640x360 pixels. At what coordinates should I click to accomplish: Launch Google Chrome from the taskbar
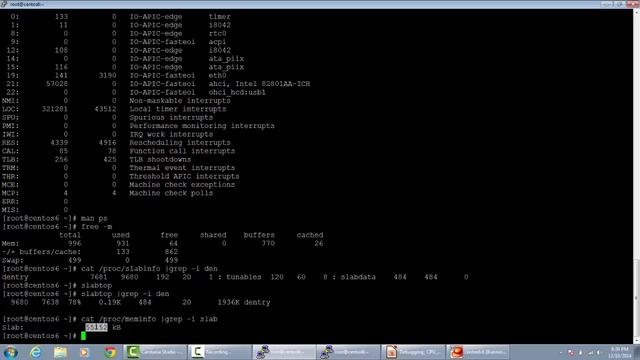click(x=109, y=352)
